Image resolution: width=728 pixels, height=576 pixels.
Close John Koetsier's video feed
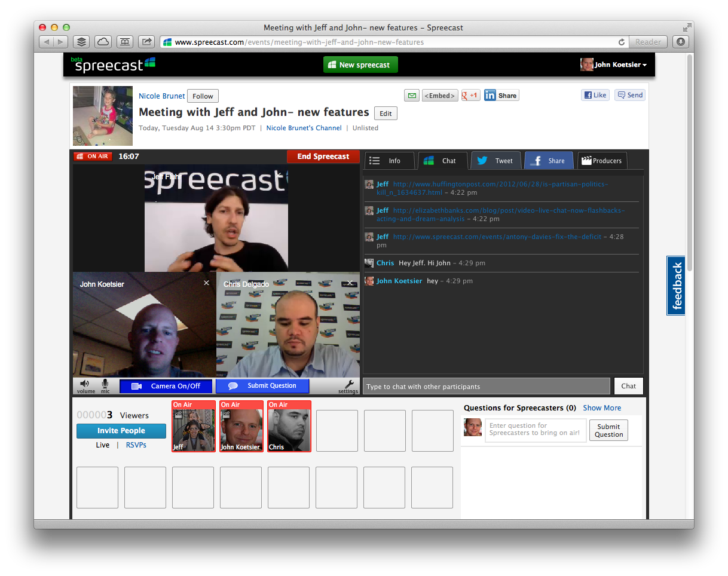pyautogui.click(x=206, y=283)
